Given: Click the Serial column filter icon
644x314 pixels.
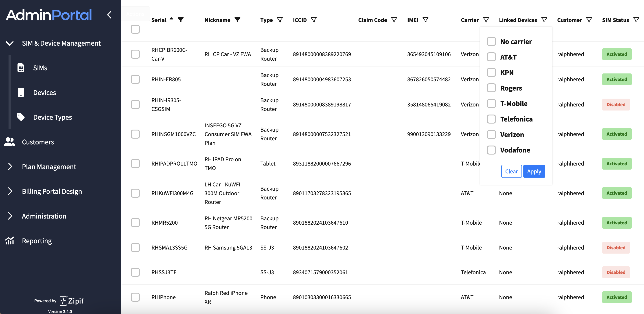Looking at the screenshot, I should click(x=181, y=20).
